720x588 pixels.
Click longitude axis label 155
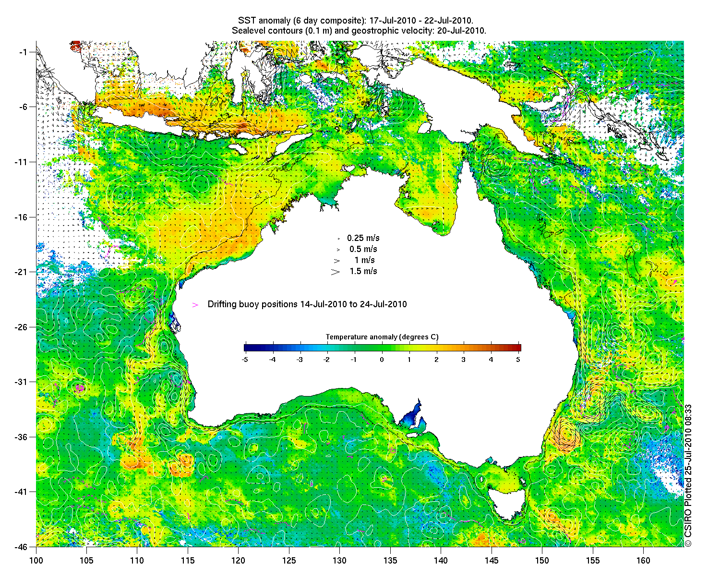pos(593,560)
